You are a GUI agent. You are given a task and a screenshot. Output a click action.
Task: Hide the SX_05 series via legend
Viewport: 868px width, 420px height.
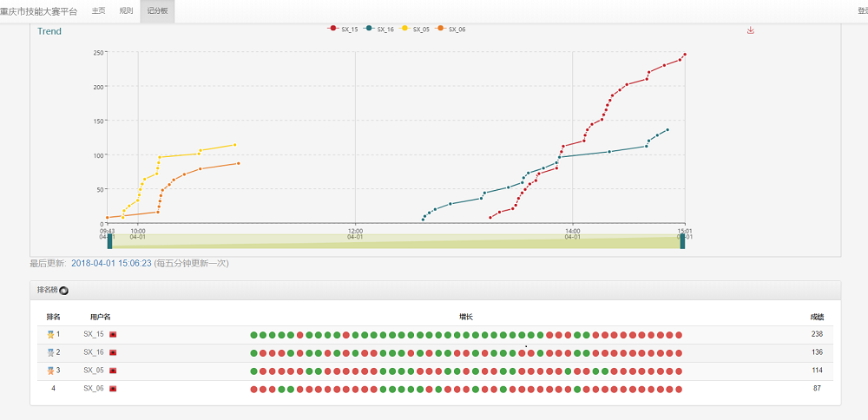[x=416, y=30]
